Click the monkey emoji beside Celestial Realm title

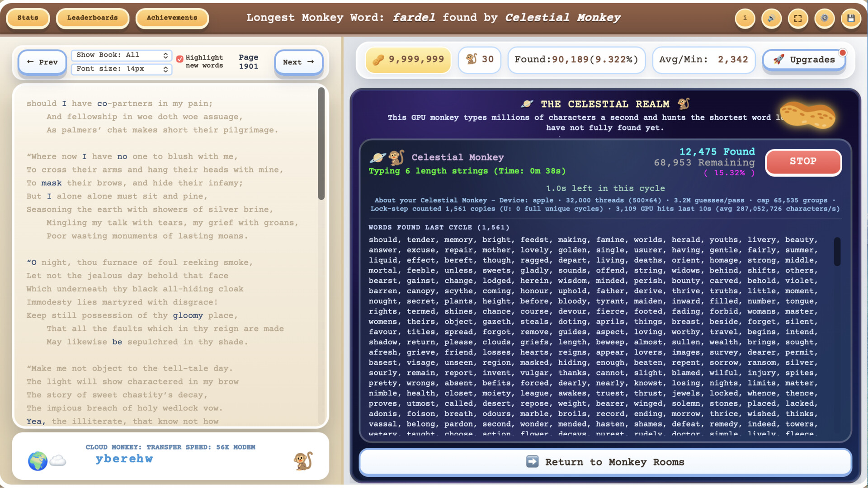[x=684, y=104]
